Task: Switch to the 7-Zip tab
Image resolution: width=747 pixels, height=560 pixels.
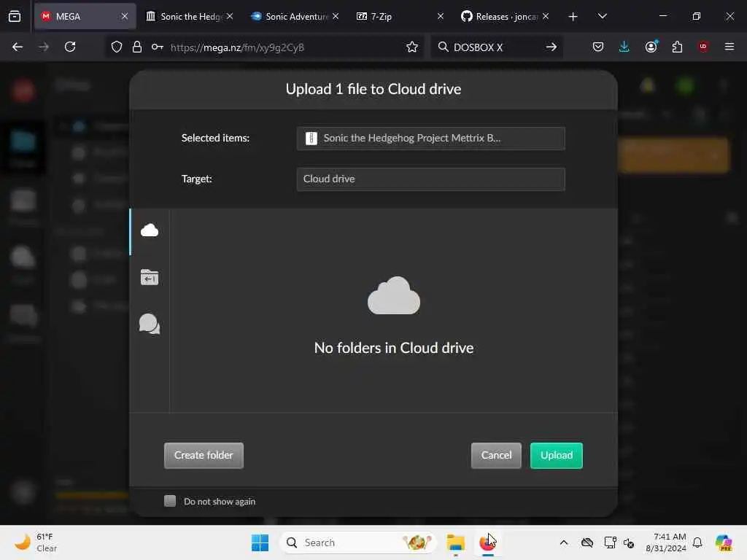Action: pyautogui.click(x=399, y=16)
